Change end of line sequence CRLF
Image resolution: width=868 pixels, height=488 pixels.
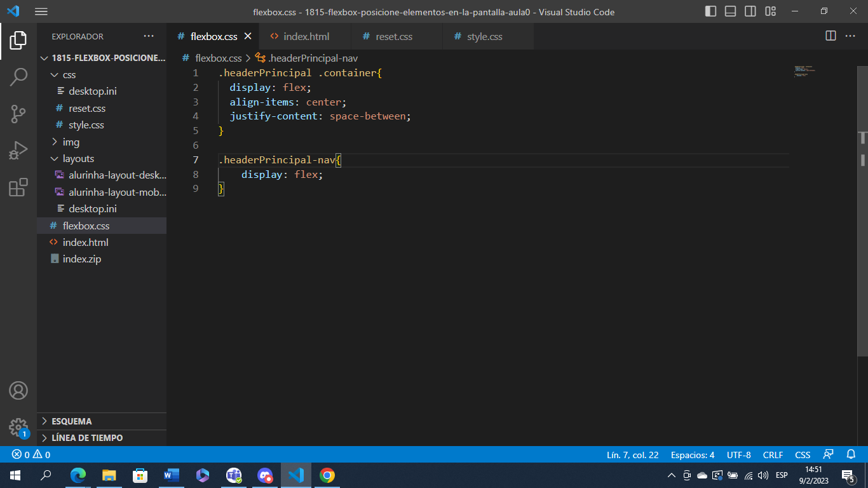click(x=773, y=455)
